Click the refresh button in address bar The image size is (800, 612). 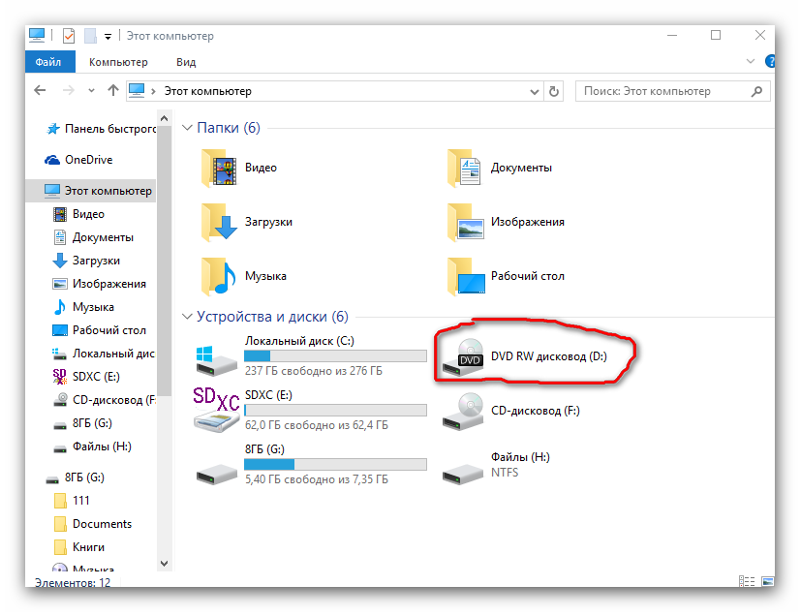tap(554, 91)
